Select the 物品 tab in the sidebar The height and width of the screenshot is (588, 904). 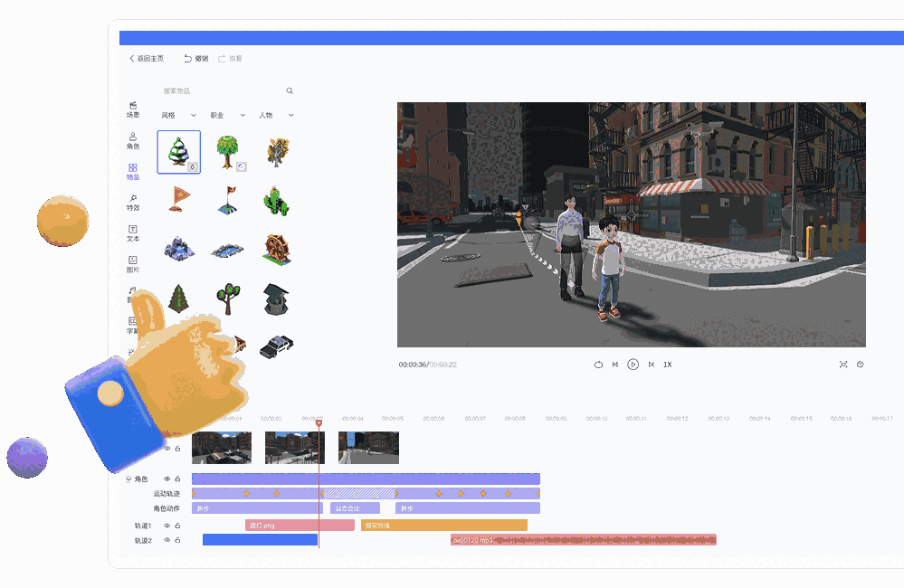click(x=132, y=173)
